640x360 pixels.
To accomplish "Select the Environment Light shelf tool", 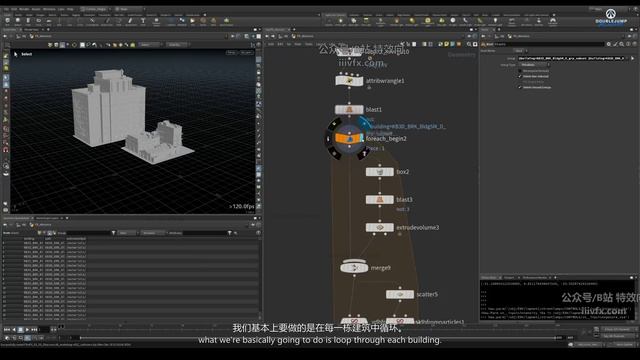I will click(x=428, y=21).
